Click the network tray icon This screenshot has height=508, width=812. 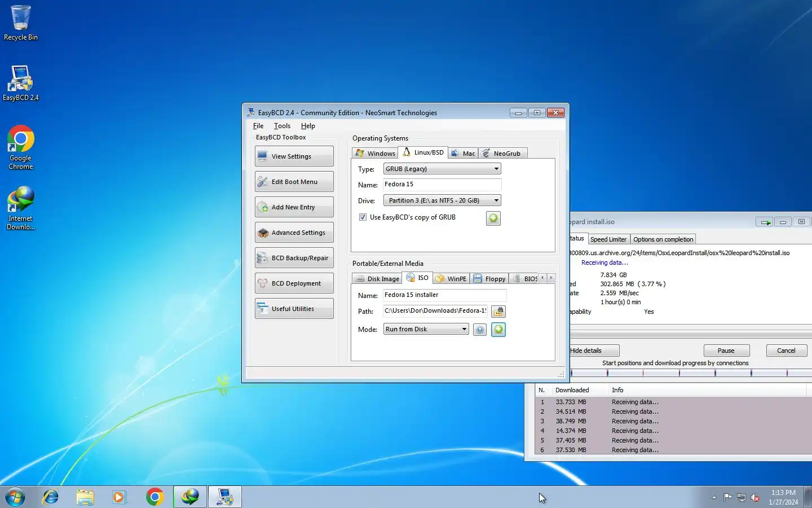point(742,497)
